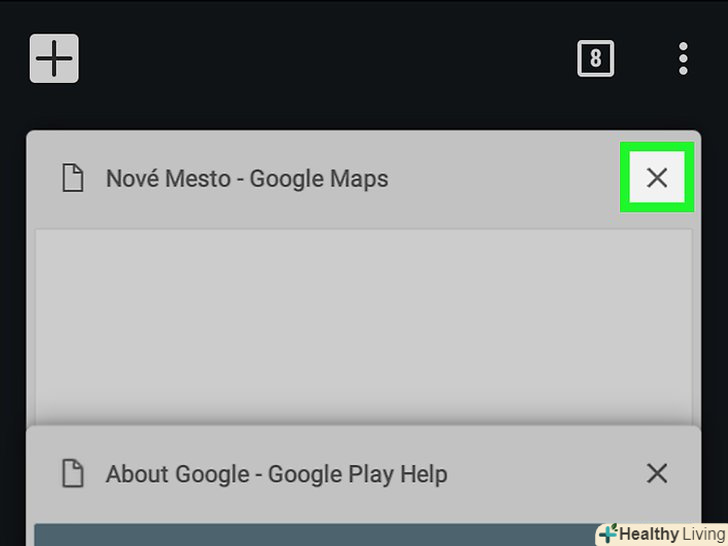Viewport: 728px width, 546px height.
Task: Tap the vertical dots for more options
Action: 683,58
